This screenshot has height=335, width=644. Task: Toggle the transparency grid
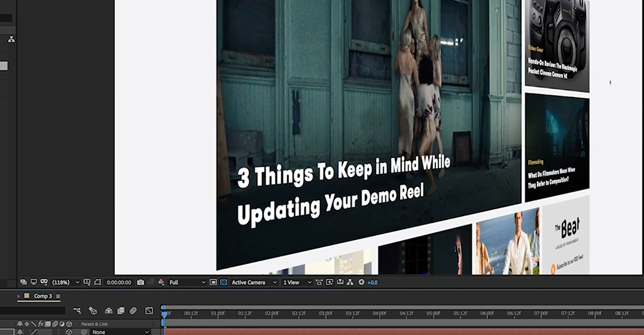[223, 282]
